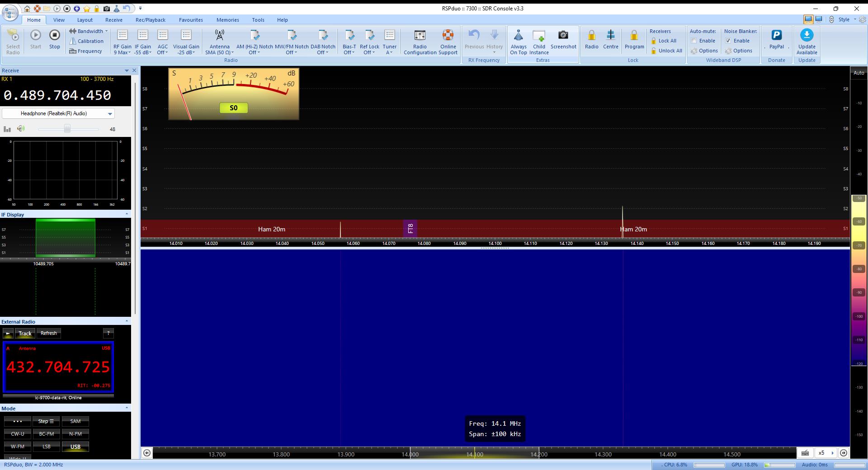Disable the Noise Blanker Enable checkbox

coord(729,41)
